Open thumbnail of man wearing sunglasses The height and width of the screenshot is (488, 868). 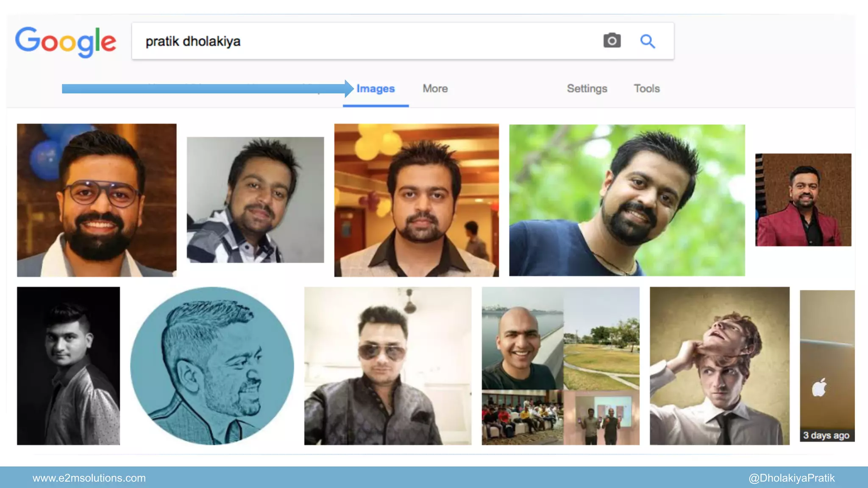tap(387, 366)
